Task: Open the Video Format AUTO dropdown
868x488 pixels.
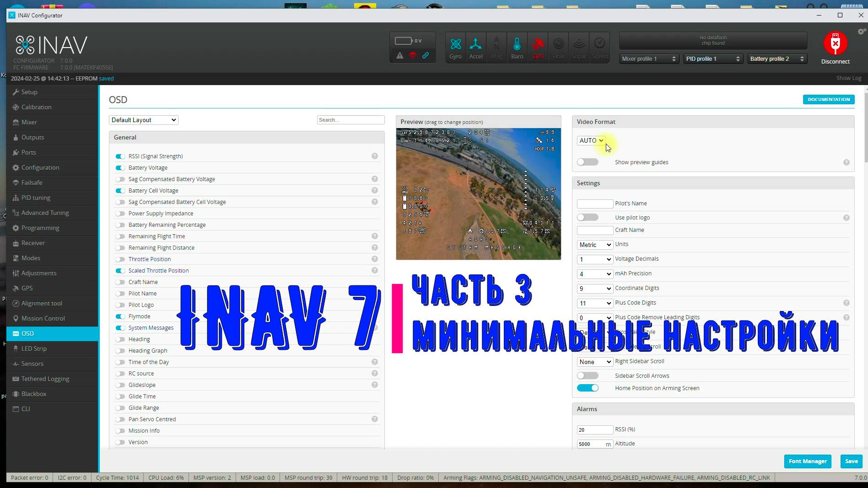Action: click(x=591, y=140)
